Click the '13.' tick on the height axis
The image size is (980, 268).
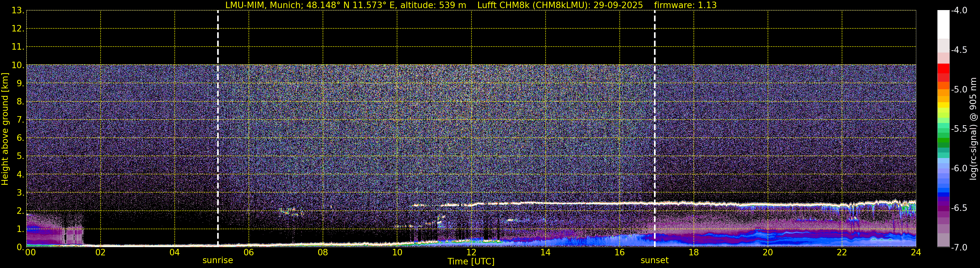click(18, 10)
